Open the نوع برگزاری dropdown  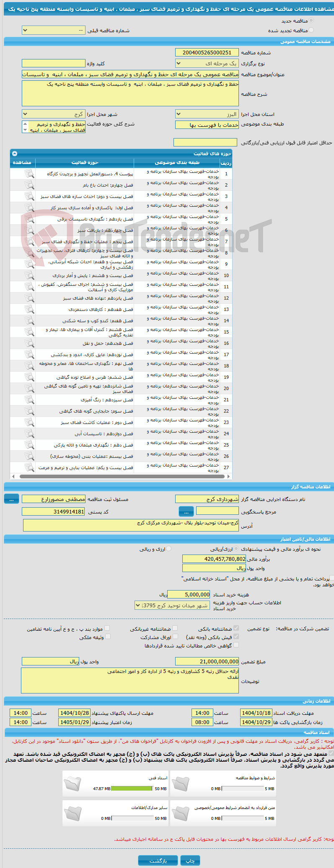207,64
